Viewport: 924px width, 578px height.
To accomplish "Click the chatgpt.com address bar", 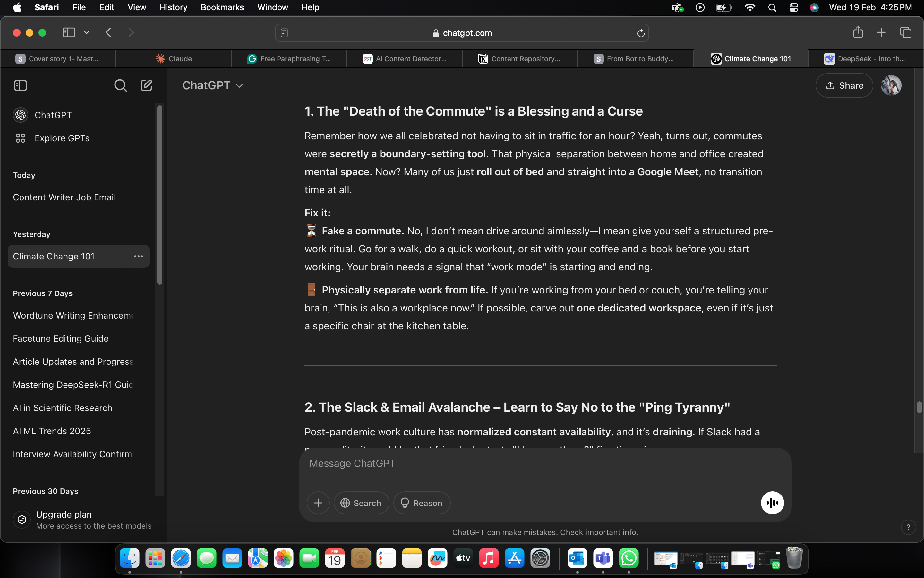I will (x=462, y=33).
